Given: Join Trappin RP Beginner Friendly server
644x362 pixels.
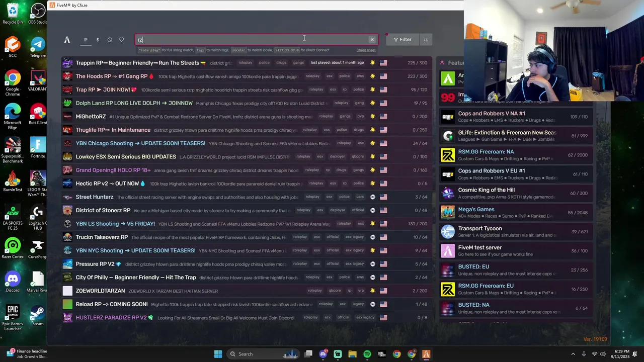Looking at the screenshot, I should pyautogui.click(x=247, y=63).
